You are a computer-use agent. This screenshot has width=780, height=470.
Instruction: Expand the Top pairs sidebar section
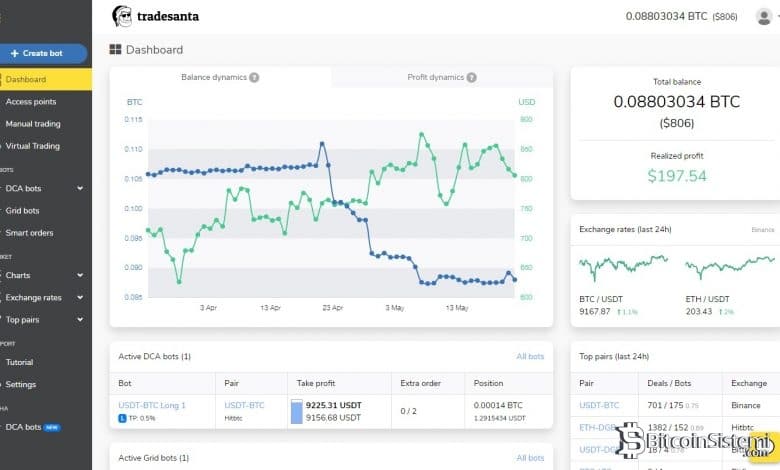click(79, 319)
